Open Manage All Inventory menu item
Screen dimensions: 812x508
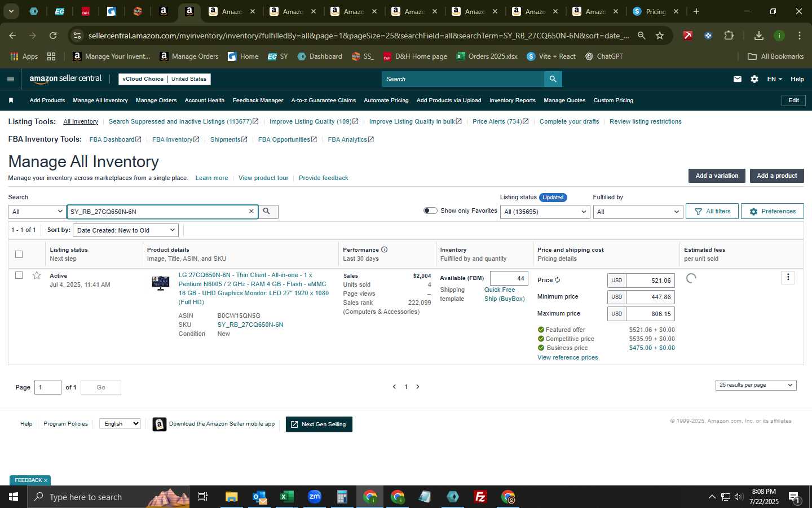click(100, 100)
